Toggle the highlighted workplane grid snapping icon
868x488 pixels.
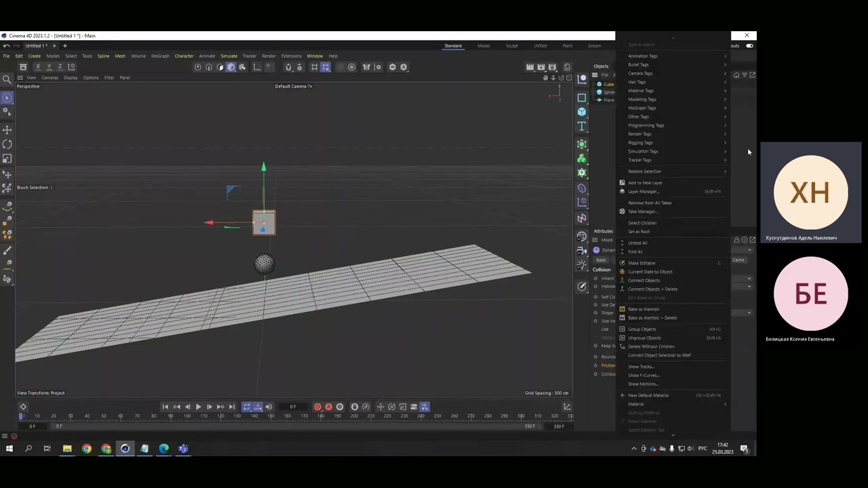(x=325, y=67)
